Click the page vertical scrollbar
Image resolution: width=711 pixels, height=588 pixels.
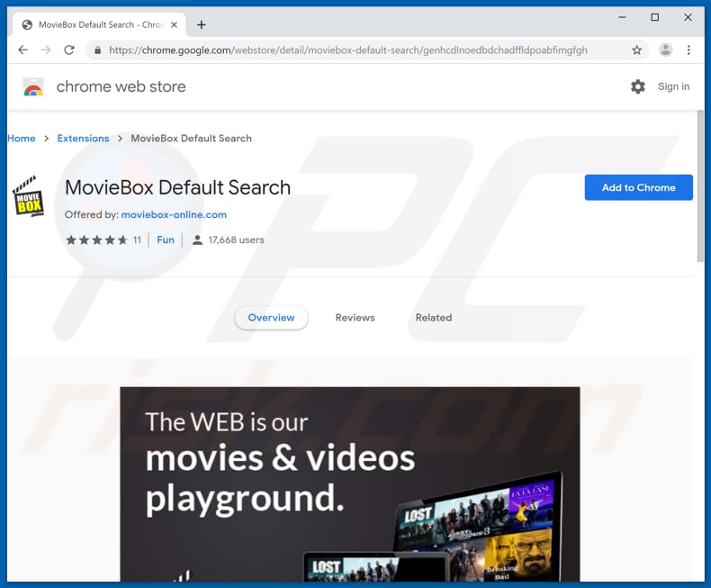coord(700,186)
